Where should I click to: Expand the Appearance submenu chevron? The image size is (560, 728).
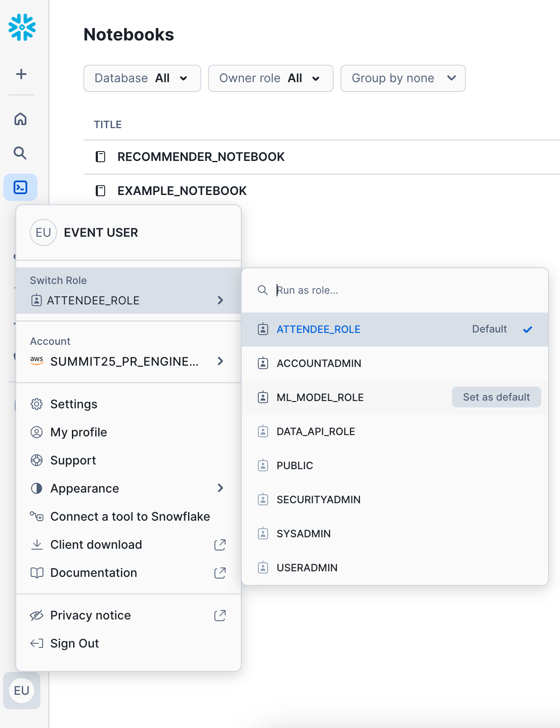[x=220, y=488]
